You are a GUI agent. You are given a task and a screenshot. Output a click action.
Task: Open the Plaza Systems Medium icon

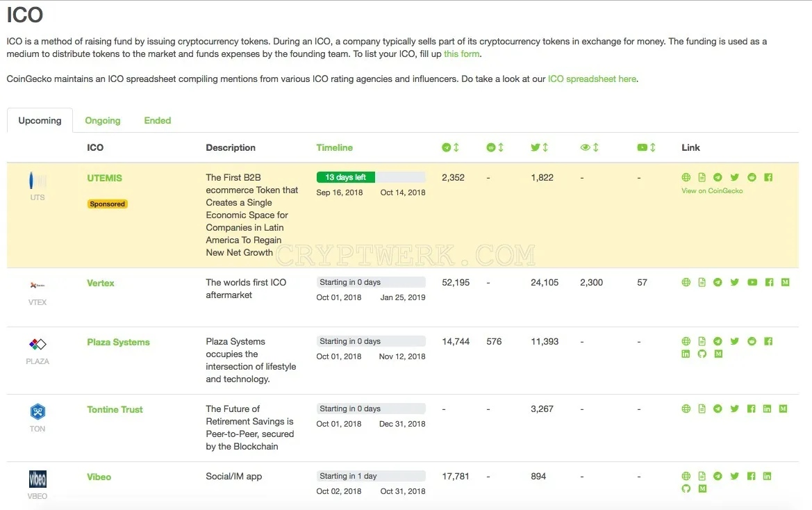[x=718, y=354]
